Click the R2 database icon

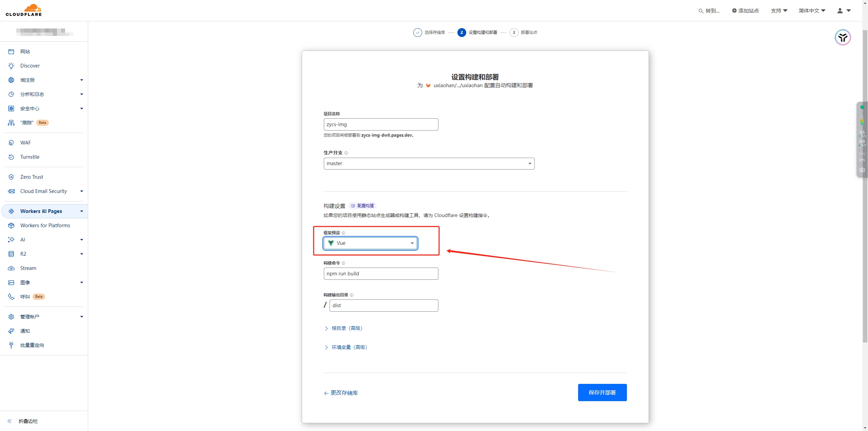(x=11, y=254)
